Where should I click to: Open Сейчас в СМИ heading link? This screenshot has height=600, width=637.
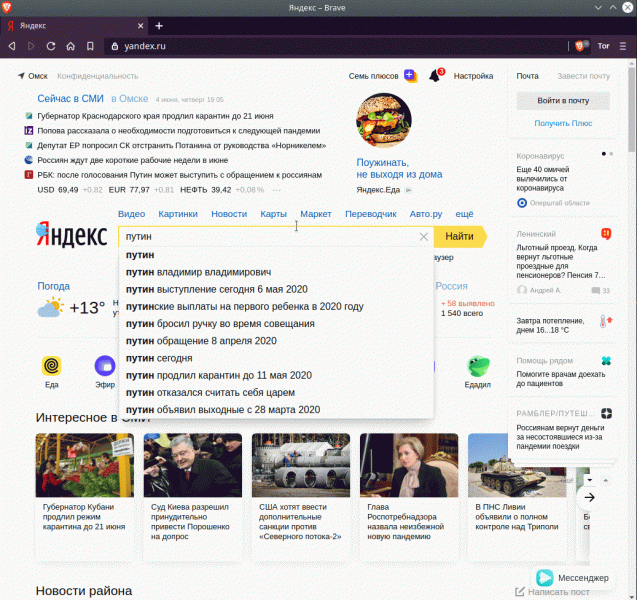tap(70, 99)
